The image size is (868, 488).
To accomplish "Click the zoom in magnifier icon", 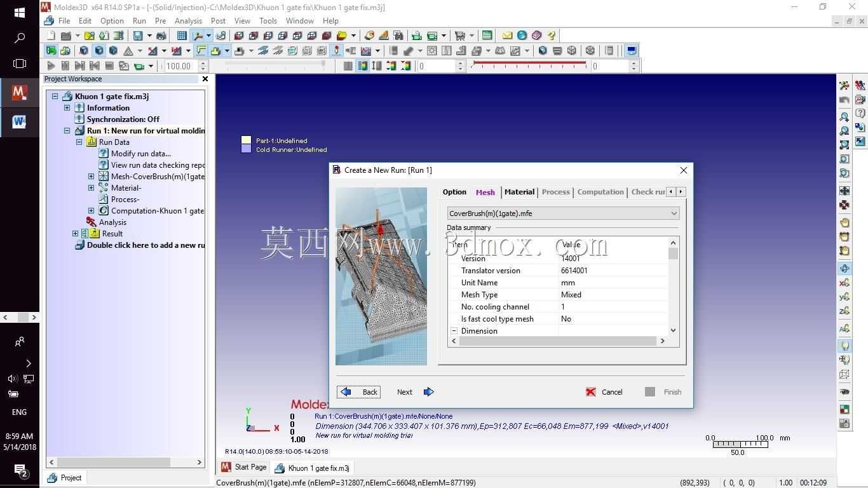I will tap(844, 117).
